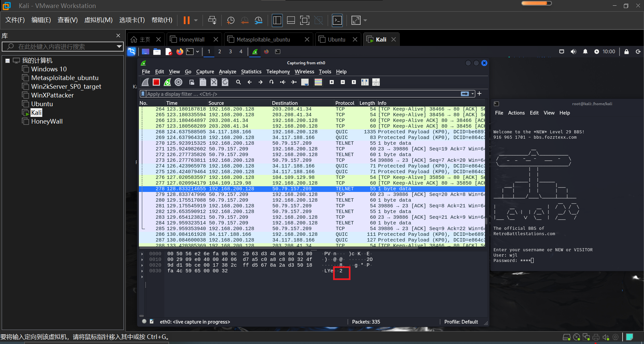644x344 pixels.
Task: Toggle packet coloring rules button
Action: click(318, 82)
